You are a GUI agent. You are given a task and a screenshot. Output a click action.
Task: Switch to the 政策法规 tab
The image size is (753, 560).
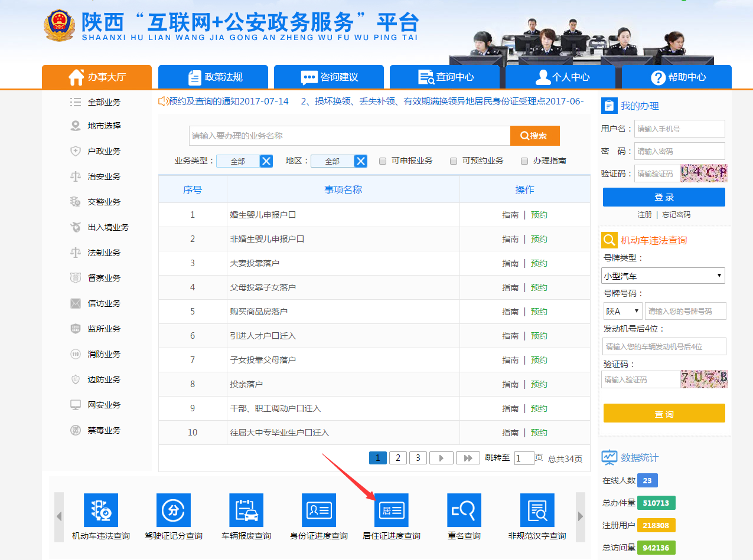click(213, 77)
